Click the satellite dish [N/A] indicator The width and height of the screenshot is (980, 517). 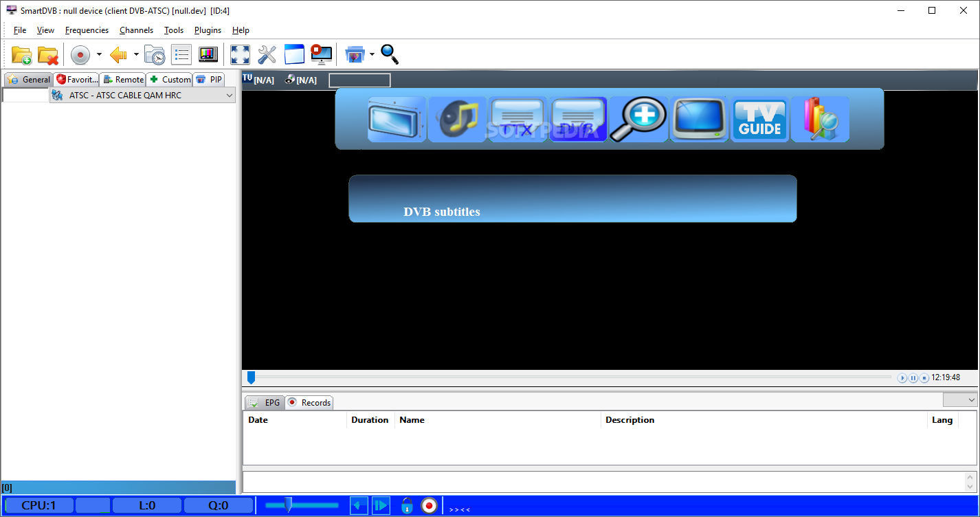[301, 80]
